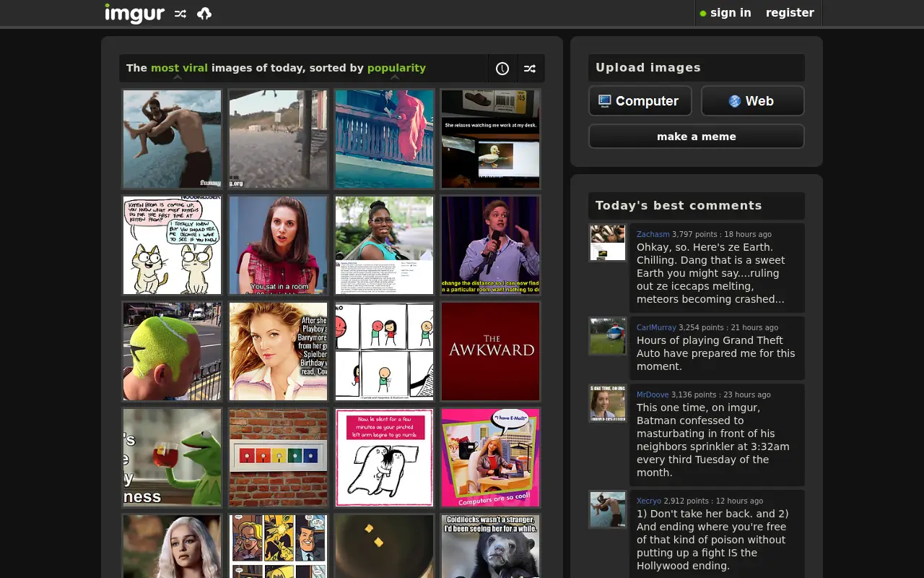Open the brick wall colored squares image
The height and width of the screenshot is (578, 924).
point(279,457)
